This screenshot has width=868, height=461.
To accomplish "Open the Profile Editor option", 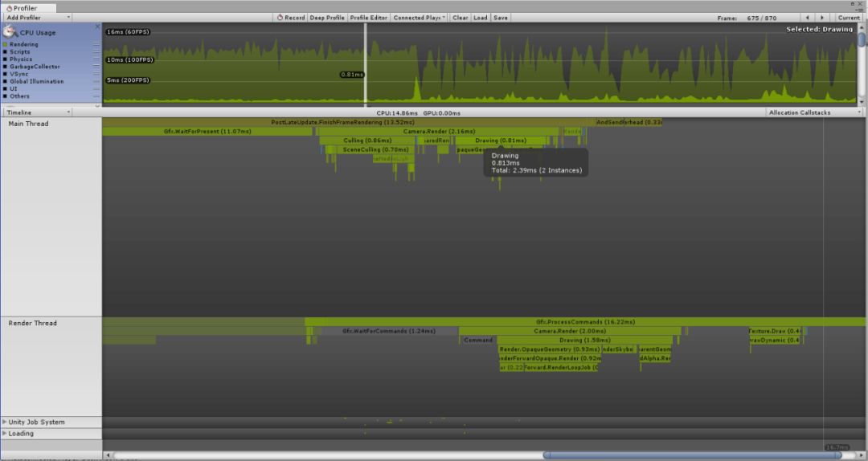I will pyautogui.click(x=368, y=18).
